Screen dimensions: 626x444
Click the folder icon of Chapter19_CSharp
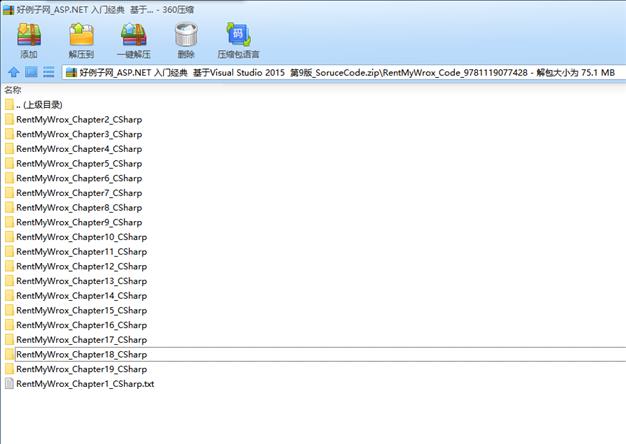10,369
